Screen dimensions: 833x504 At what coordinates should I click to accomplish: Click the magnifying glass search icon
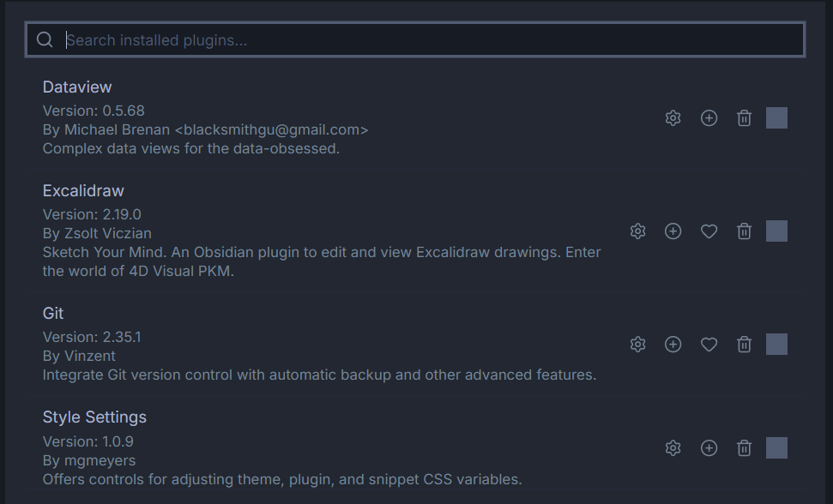pos(45,40)
